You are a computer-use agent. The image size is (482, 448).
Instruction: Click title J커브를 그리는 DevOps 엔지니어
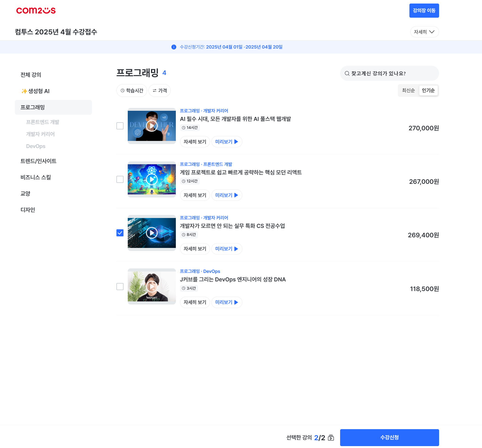coord(233,279)
